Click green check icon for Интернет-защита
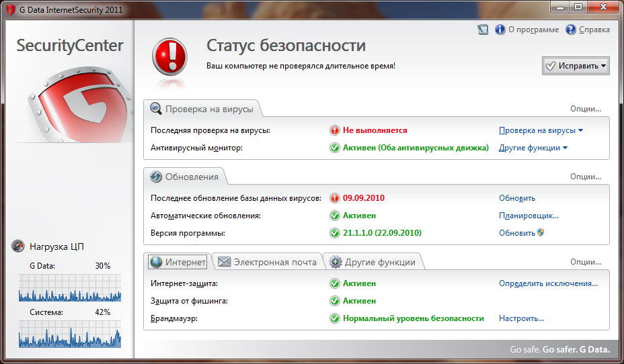The height and width of the screenshot is (364, 624). coord(335,283)
